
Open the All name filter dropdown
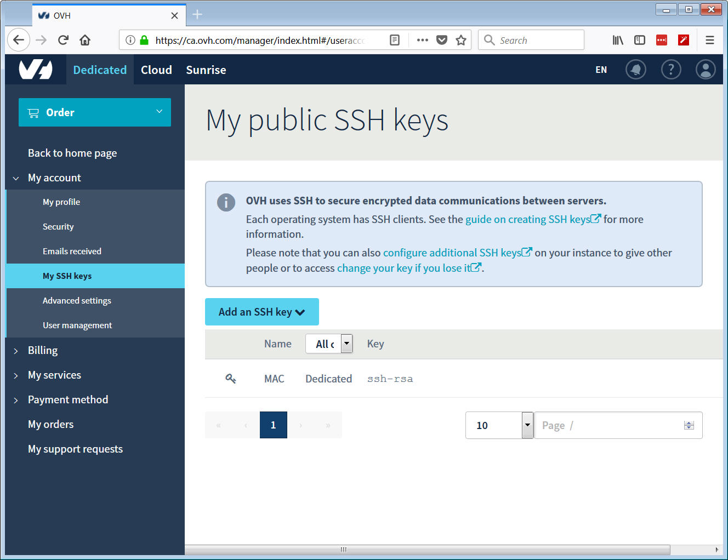346,344
